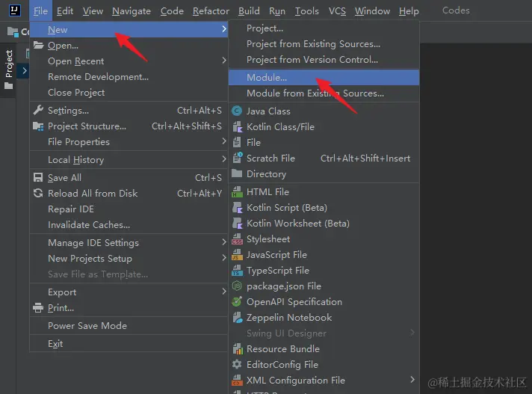
Task: Click the XML Configuration File icon
Action: [237, 380]
